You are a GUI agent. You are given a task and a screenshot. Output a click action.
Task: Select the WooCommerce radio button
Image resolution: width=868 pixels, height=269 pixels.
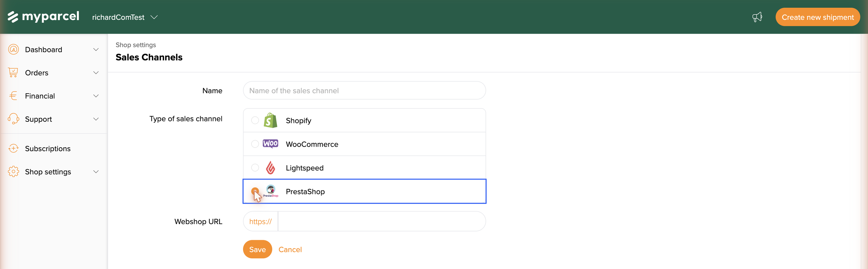pos(255,144)
